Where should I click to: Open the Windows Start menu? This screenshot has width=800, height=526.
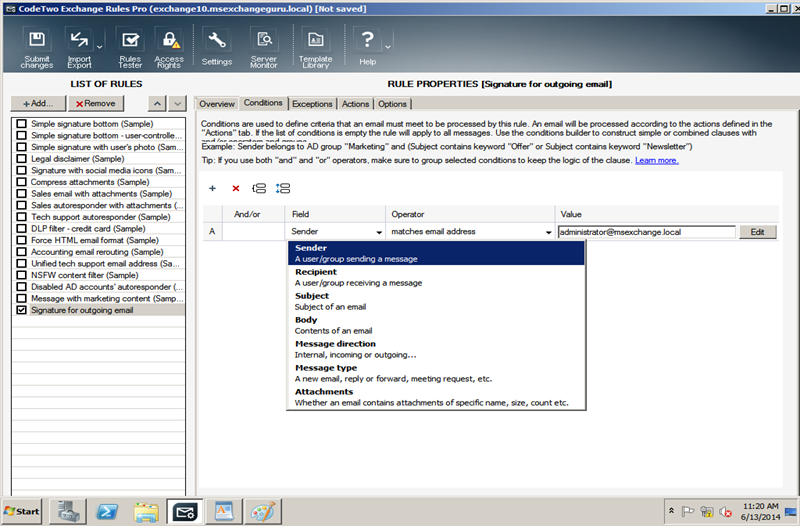coord(22,511)
